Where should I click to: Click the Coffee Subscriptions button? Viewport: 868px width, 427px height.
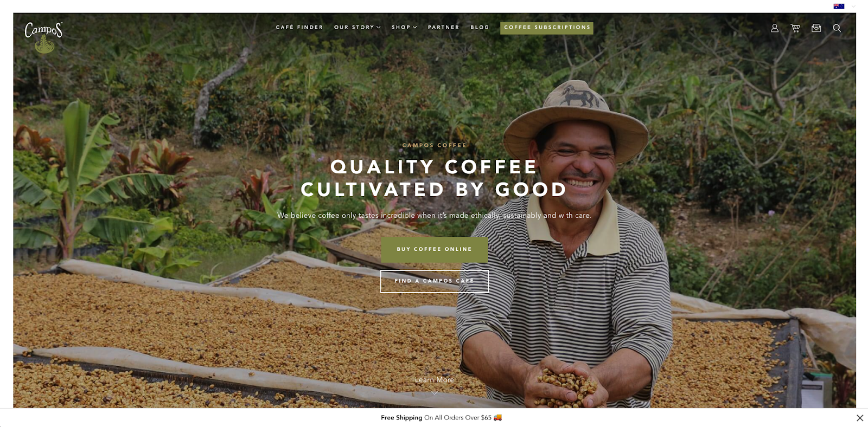(x=547, y=28)
